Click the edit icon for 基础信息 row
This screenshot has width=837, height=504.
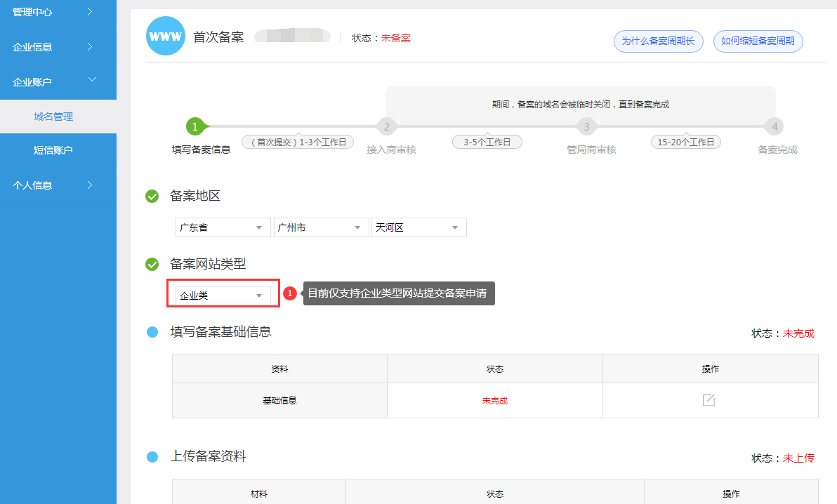(709, 400)
